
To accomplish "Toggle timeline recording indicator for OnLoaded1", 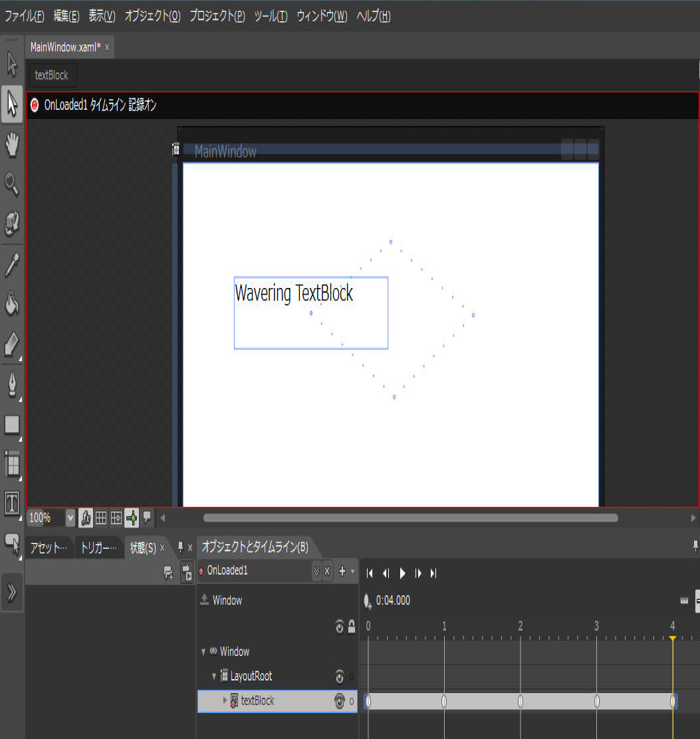I will tap(35, 105).
